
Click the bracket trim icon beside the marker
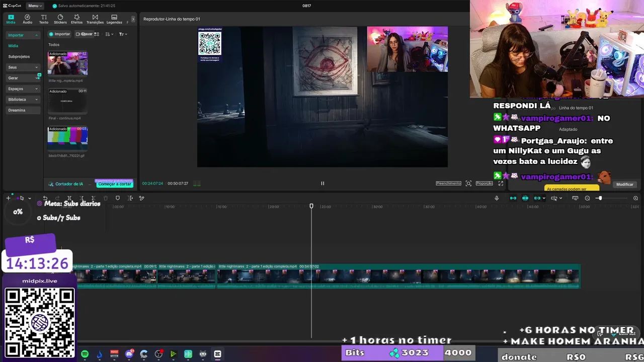pyautogui.click(x=130, y=198)
